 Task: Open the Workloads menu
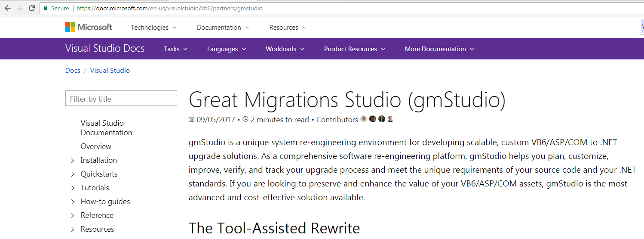[285, 49]
